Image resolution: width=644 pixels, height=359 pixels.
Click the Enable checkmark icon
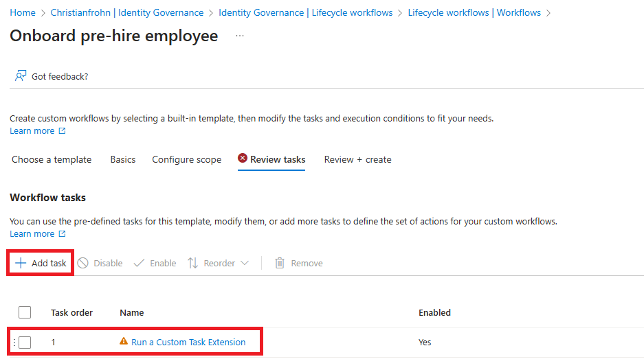pyautogui.click(x=140, y=263)
